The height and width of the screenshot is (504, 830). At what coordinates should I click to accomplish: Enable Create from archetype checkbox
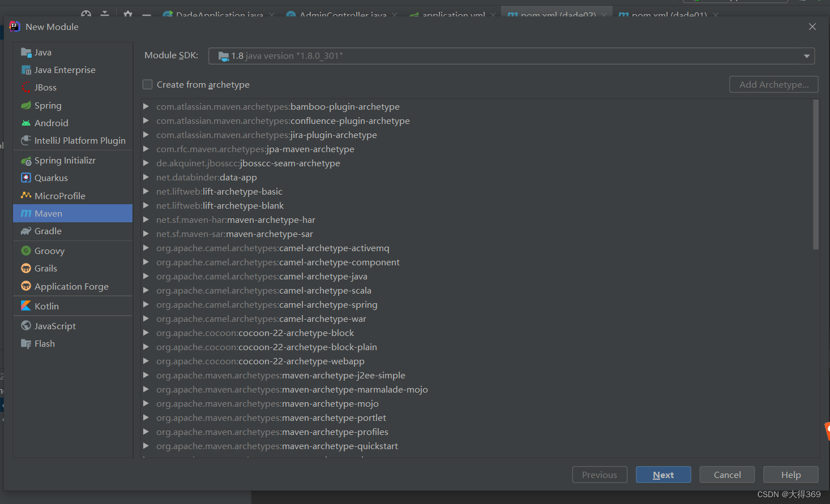coord(148,84)
